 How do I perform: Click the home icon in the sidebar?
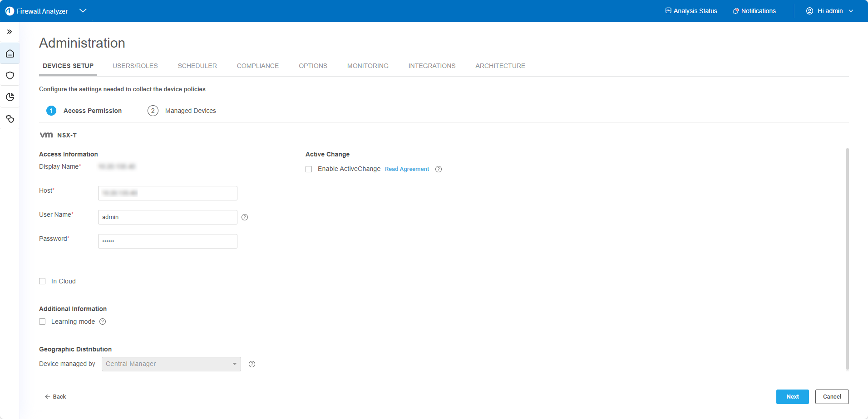coord(10,54)
